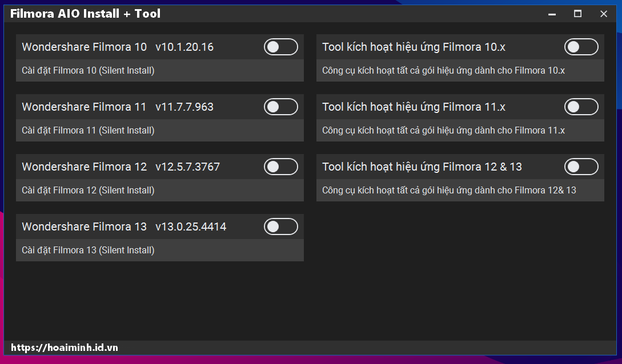The height and width of the screenshot is (364, 622).
Task: Click label Tool kích hoạt hiệu ứng Filmora 12 & 13
Action: click(x=422, y=167)
